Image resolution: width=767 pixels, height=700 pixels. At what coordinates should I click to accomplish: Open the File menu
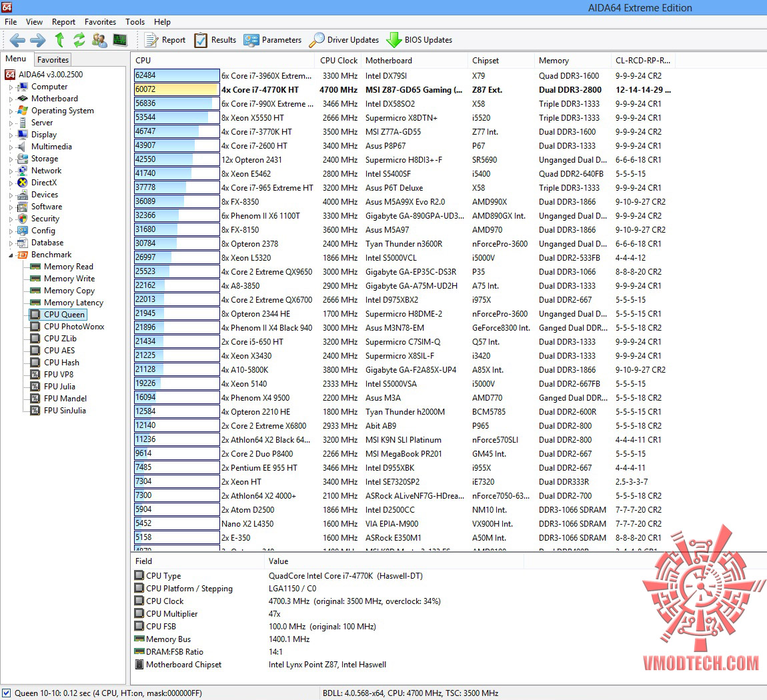click(11, 22)
